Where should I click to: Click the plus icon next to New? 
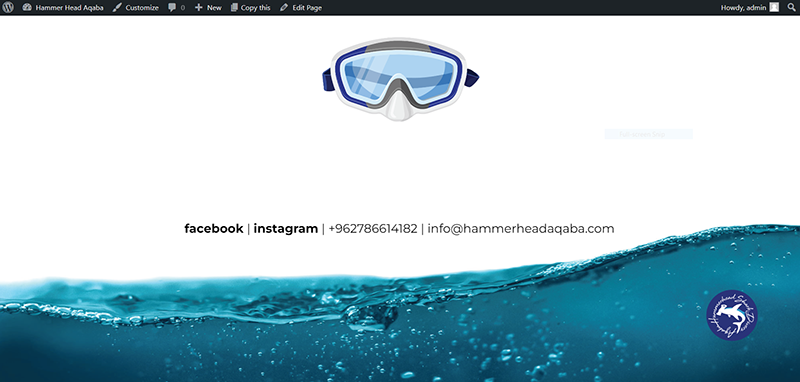tap(198, 8)
